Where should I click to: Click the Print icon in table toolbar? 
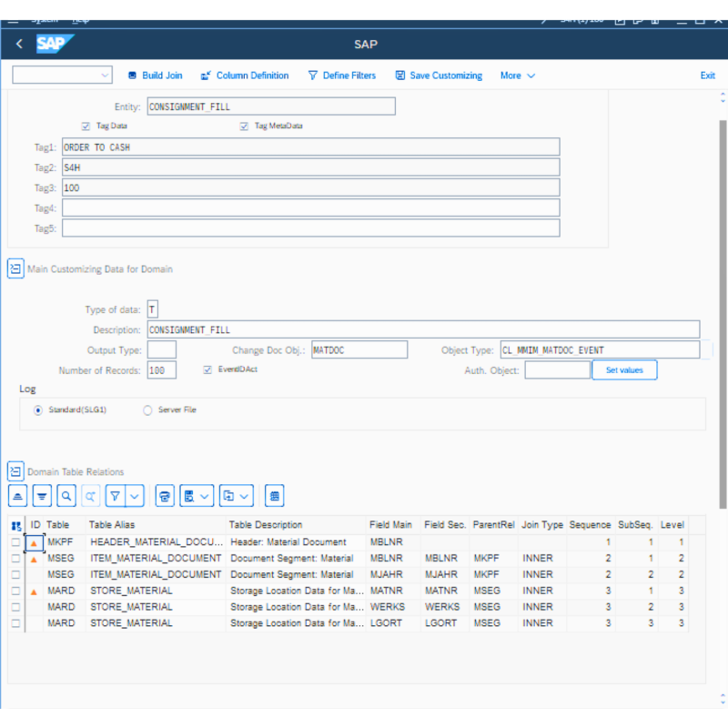pos(165,496)
